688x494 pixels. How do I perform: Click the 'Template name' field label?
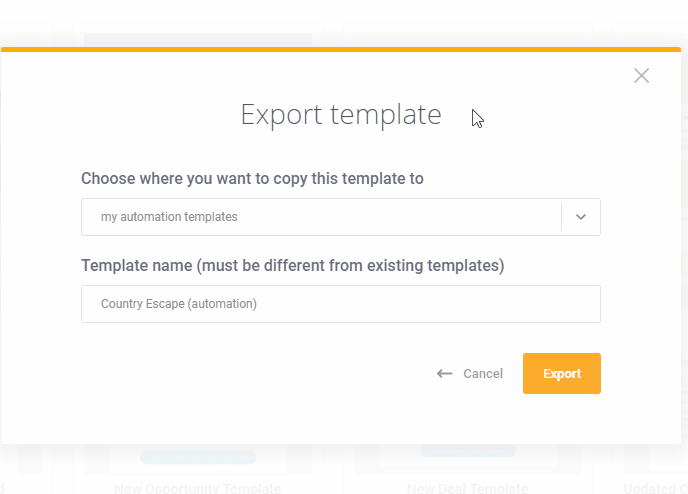pyautogui.click(x=293, y=265)
